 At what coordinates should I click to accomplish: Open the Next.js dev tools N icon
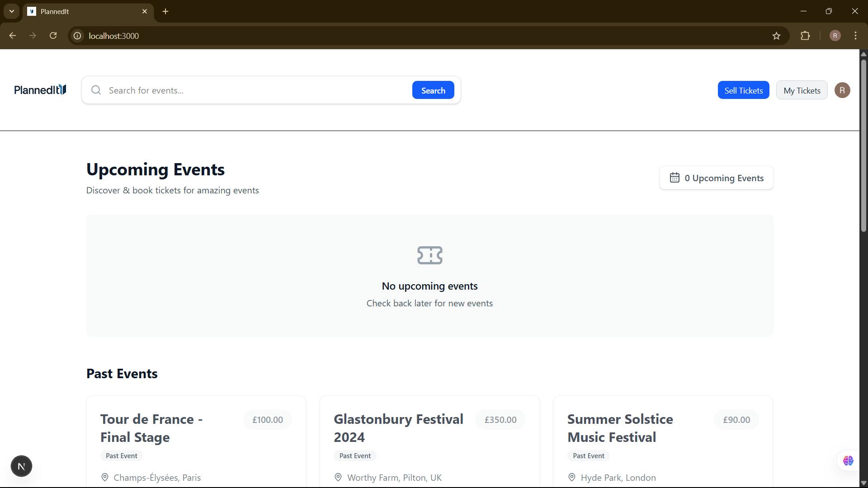point(21,466)
